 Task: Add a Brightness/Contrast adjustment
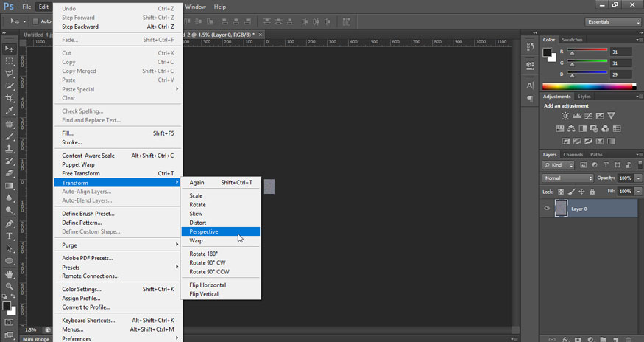[x=565, y=116]
